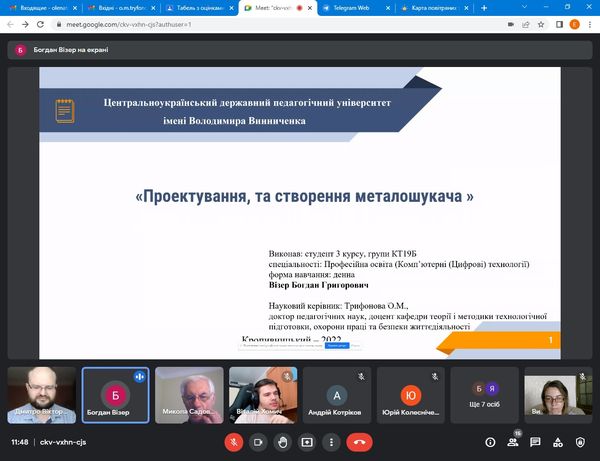Viewport: 600px width, 461px height.
Task: Raise hand in the meeting
Action: (283, 443)
